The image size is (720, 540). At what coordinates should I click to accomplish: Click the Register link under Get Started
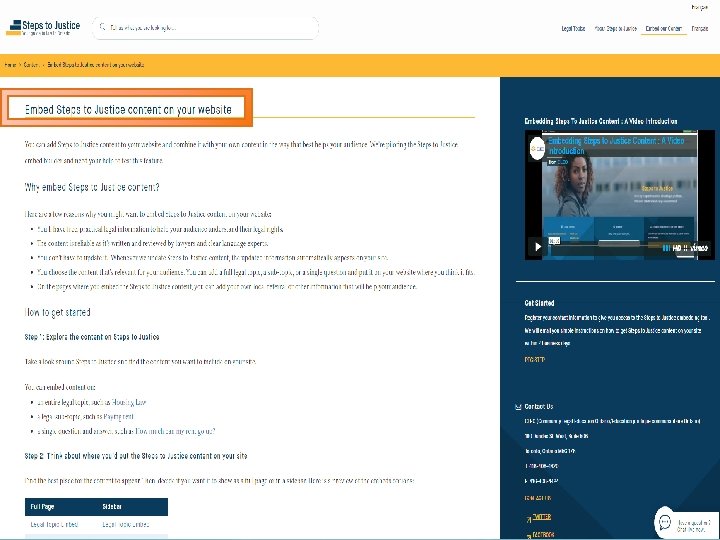[x=534, y=360]
